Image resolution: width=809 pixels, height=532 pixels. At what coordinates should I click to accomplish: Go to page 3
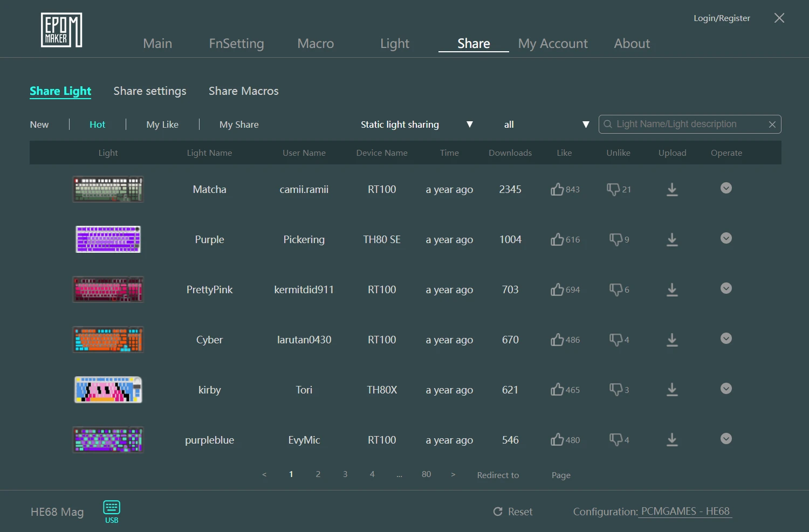345,474
